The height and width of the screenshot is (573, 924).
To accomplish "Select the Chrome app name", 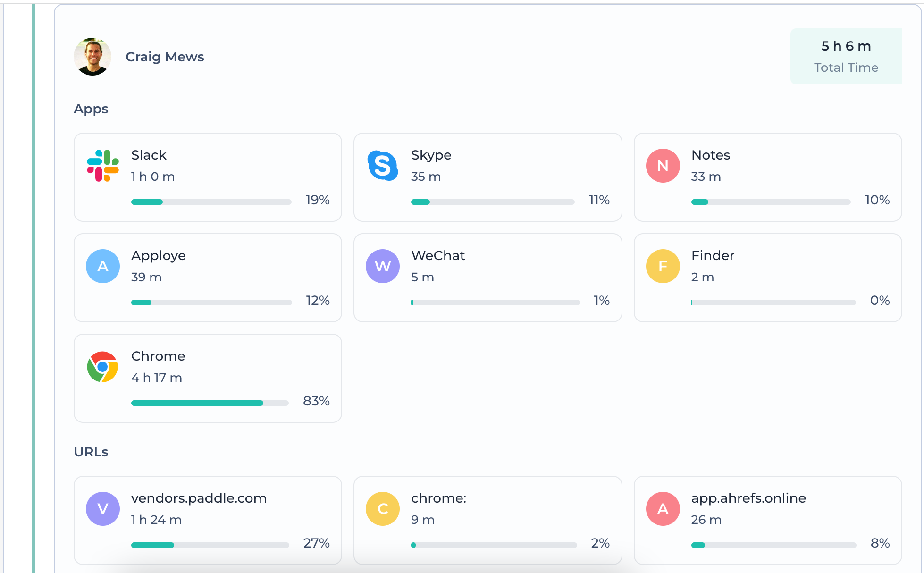I will [x=158, y=356].
